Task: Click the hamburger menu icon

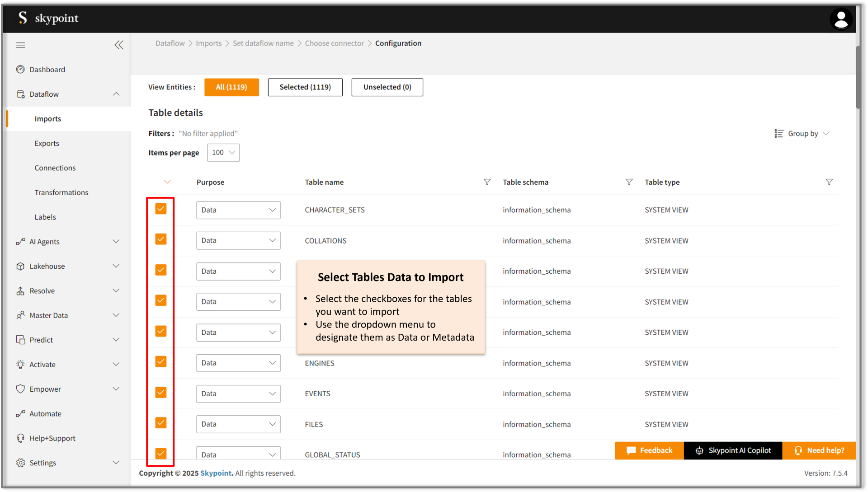Action: (x=21, y=45)
